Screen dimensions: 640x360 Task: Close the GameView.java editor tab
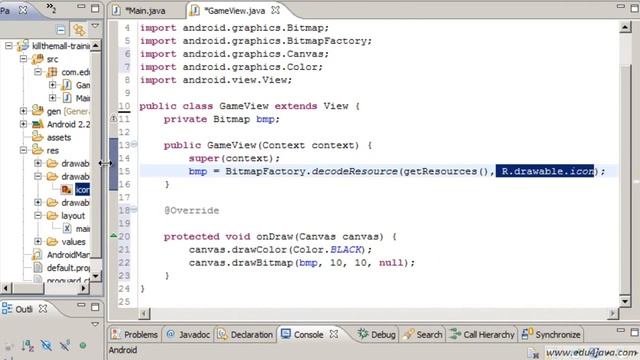point(276,10)
